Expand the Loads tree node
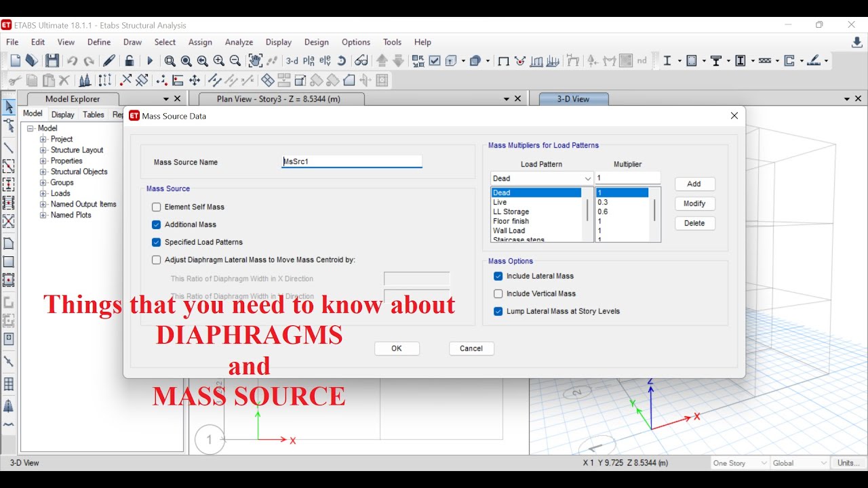Screen dimensions: 868x488 tap(43, 193)
